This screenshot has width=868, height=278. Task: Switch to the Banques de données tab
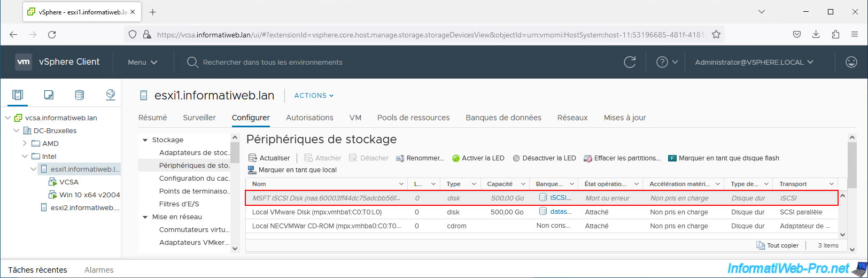503,118
